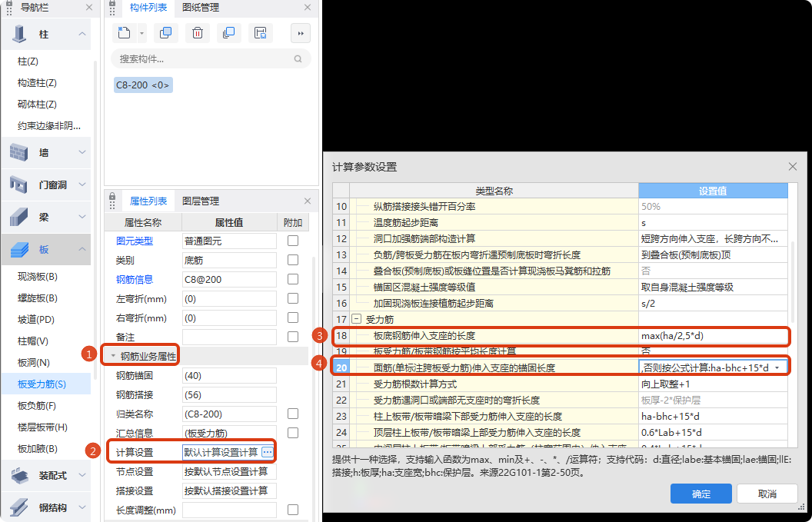Expand the 墙 group with its chevron
The width and height of the screenshot is (812, 522).
82,153
